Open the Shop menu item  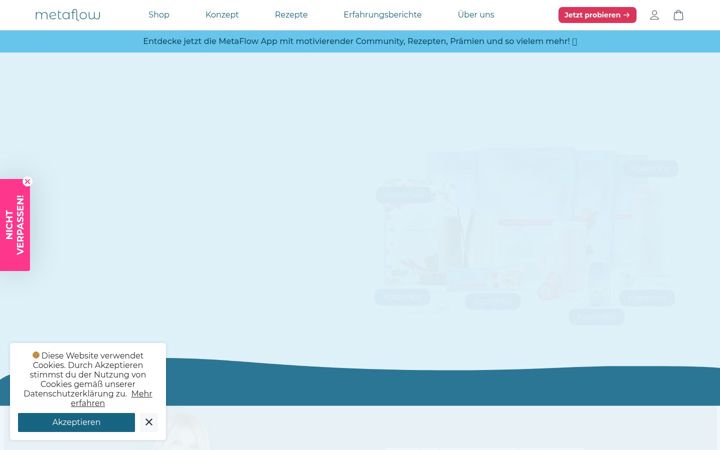point(159,15)
